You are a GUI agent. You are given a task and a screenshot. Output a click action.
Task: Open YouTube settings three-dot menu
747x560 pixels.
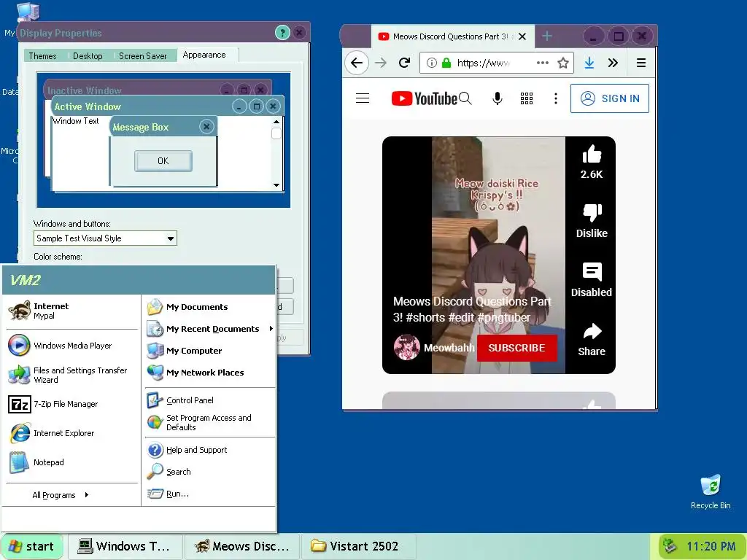pyautogui.click(x=555, y=98)
